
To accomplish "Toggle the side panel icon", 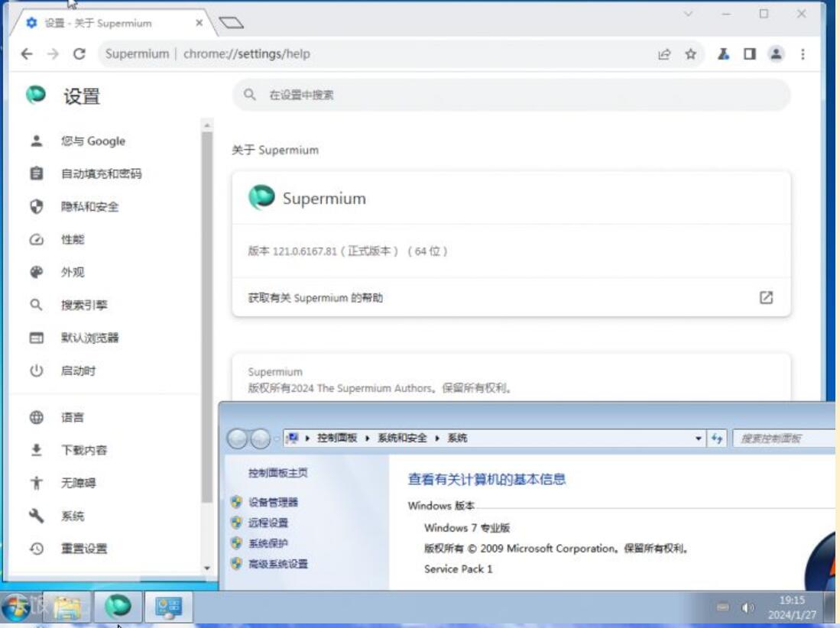I will (x=750, y=54).
